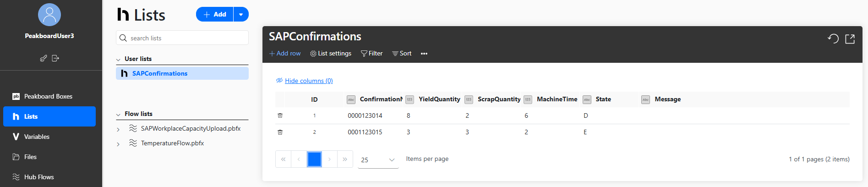Expand the TemperatureFlow.pbfx flow

pyautogui.click(x=118, y=144)
